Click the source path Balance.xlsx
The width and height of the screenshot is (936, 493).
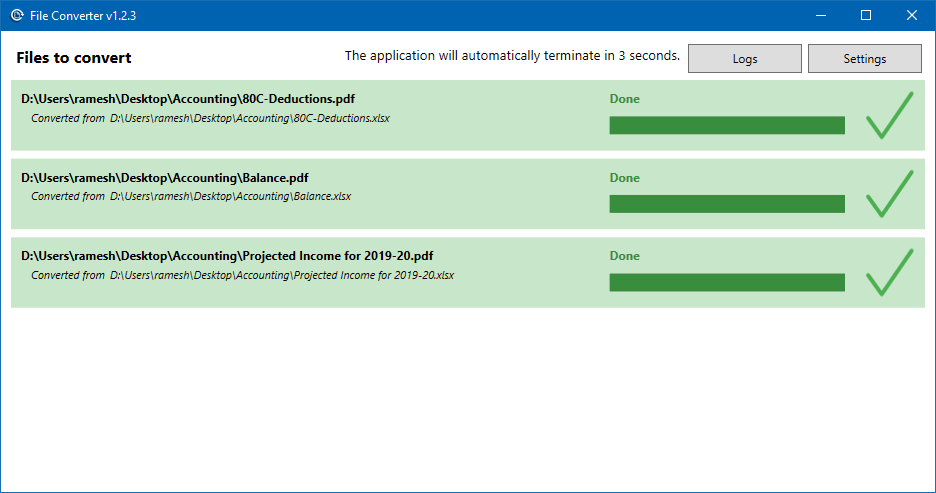[x=230, y=196]
